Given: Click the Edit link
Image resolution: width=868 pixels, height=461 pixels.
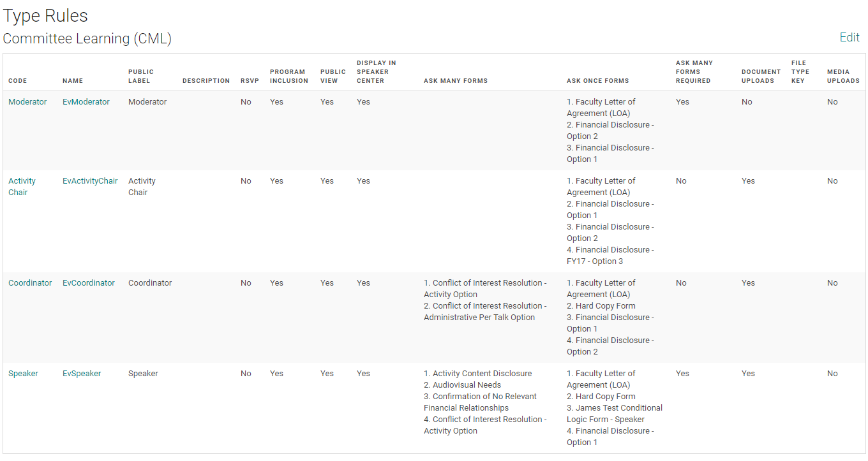Looking at the screenshot, I should 849,38.
